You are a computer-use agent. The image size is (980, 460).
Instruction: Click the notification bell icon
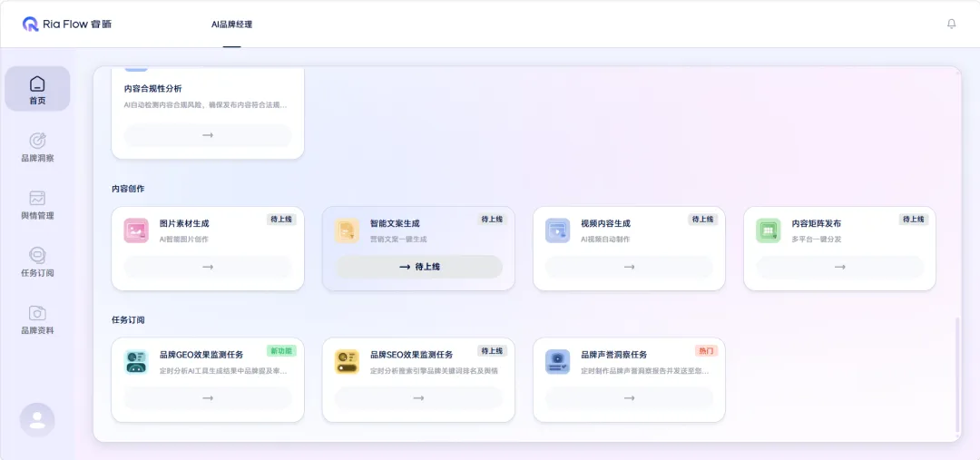pos(951,24)
